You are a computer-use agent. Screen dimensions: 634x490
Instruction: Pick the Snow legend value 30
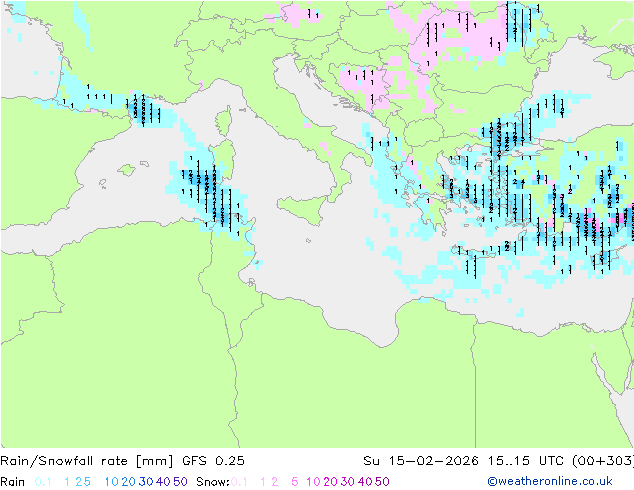pyautogui.click(x=348, y=482)
